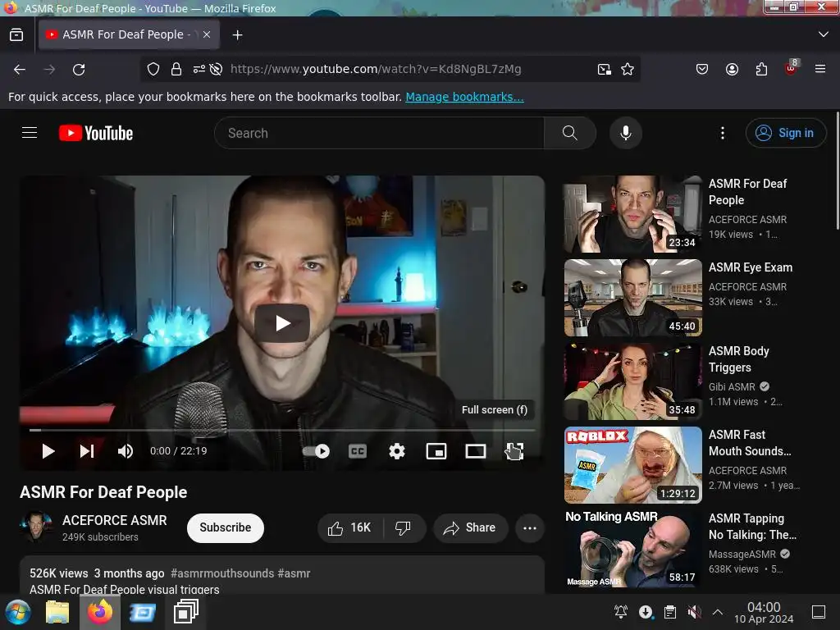Image resolution: width=840 pixels, height=630 pixels.
Task: Open site permissions icon in address bar
Action: pos(199,69)
